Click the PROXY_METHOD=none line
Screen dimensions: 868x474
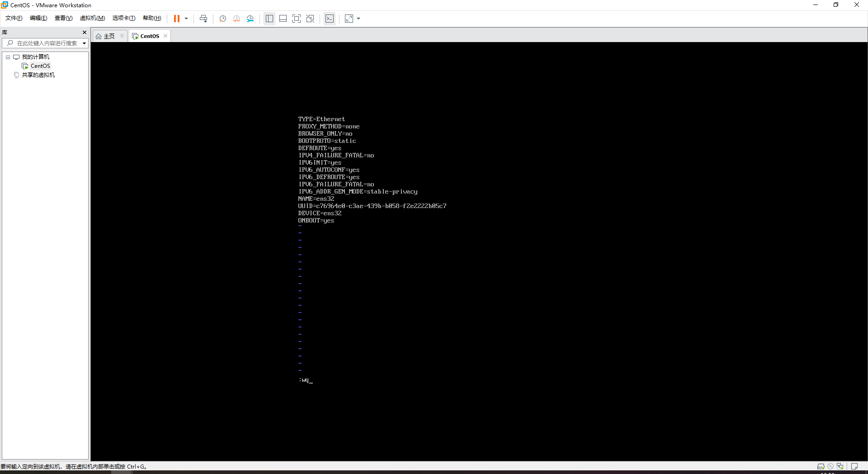pyautogui.click(x=329, y=127)
